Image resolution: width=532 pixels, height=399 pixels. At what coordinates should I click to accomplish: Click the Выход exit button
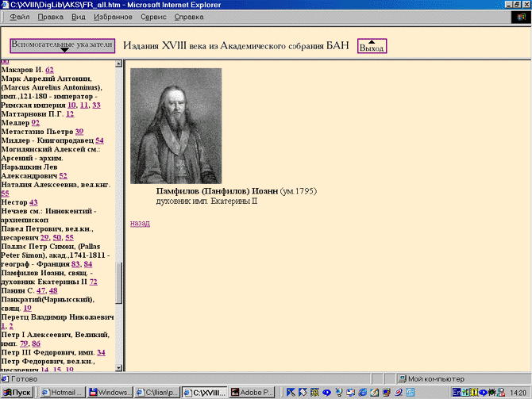pyautogui.click(x=372, y=46)
